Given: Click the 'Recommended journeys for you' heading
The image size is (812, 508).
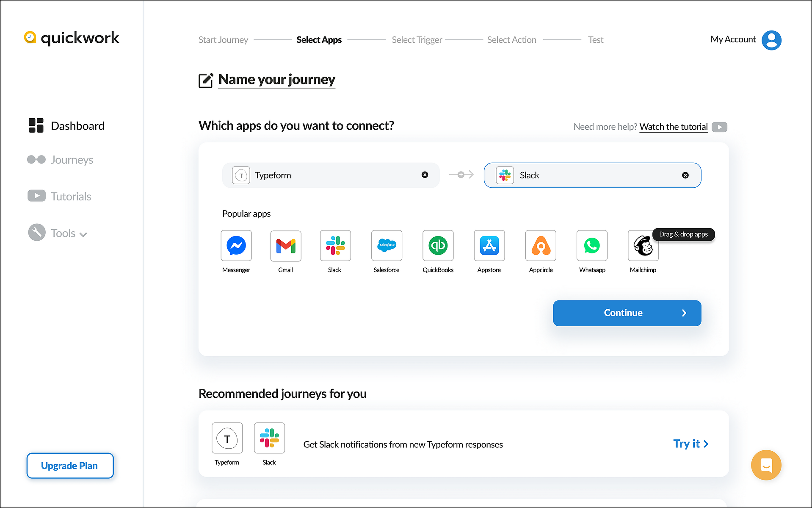Looking at the screenshot, I should coord(282,394).
